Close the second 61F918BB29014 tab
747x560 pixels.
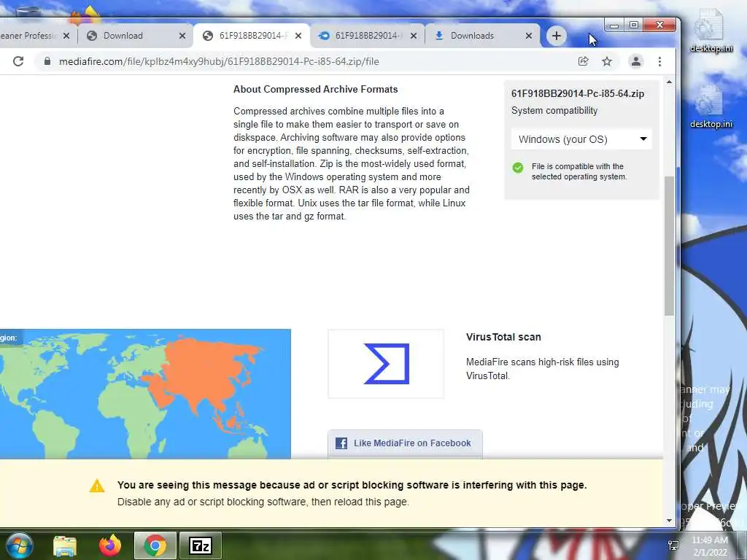[x=414, y=36]
